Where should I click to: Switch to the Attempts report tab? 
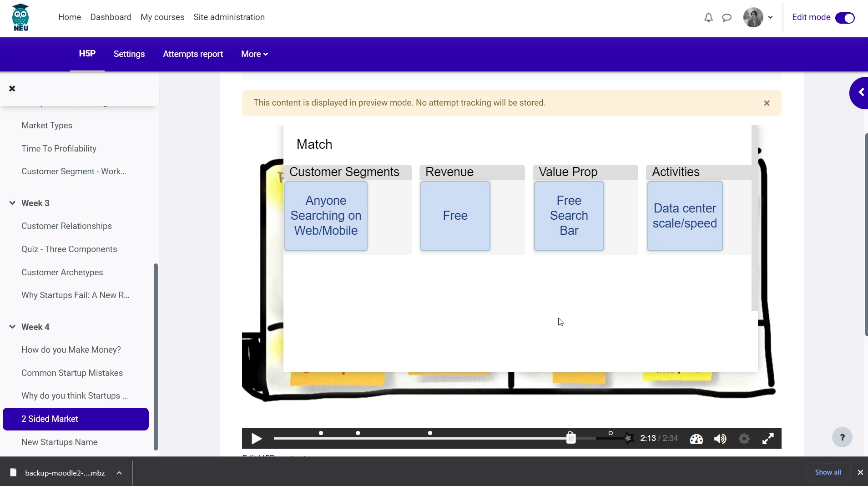coord(193,54)
